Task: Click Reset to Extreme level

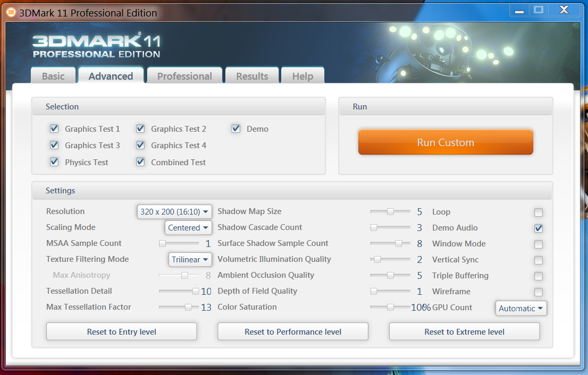Action: click(x=464, y=331)
